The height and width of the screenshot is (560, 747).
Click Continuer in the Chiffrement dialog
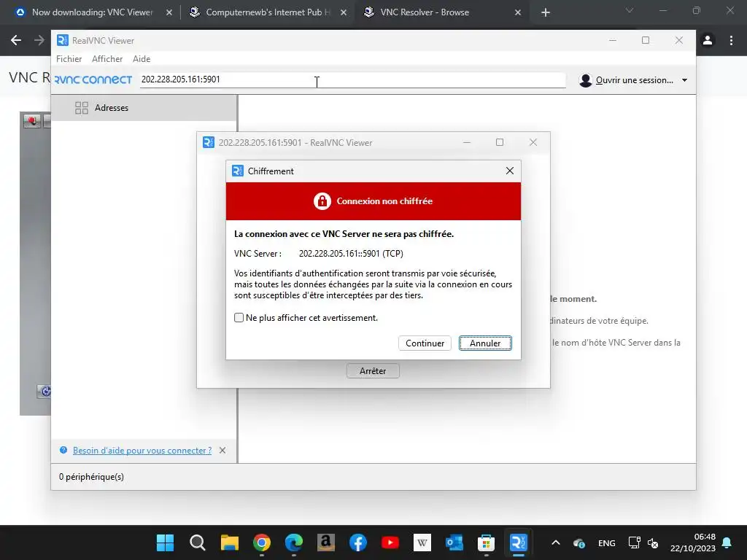pos(425,343)
